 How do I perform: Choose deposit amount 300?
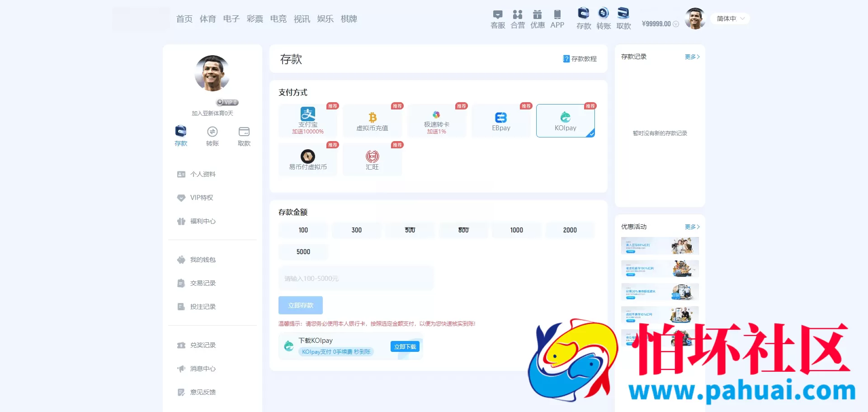coord(357,230)
